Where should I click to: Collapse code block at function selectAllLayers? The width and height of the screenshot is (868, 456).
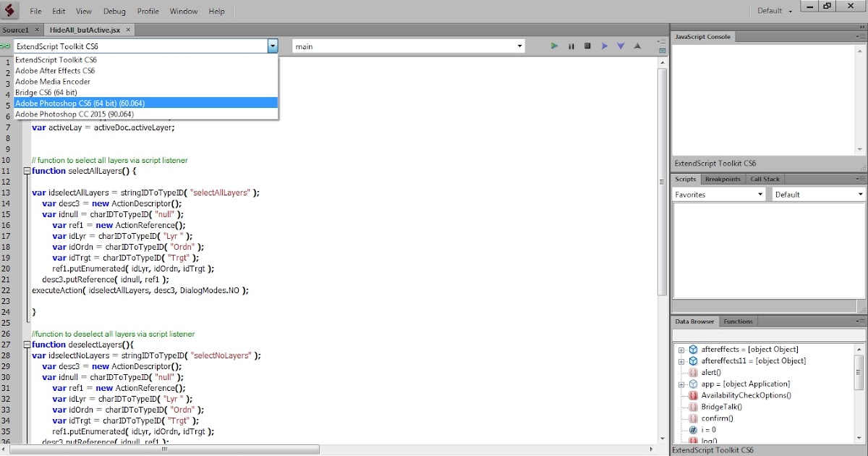(27, 171)
